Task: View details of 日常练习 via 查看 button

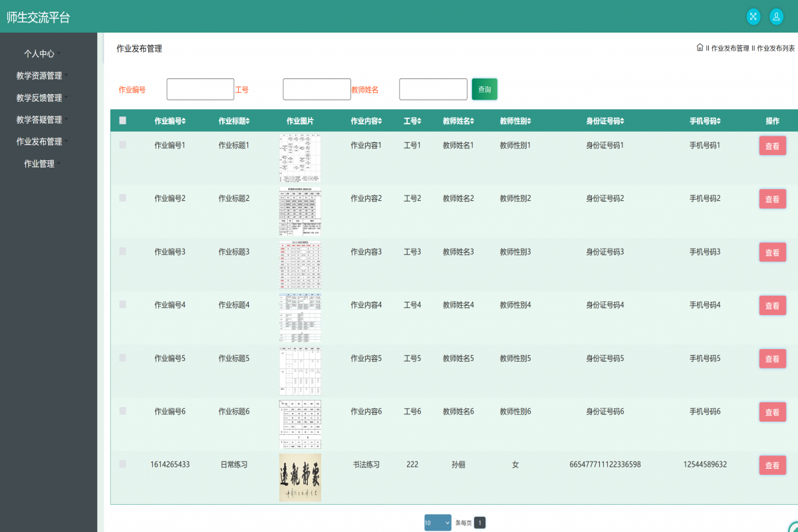Action: coord(772,465)
